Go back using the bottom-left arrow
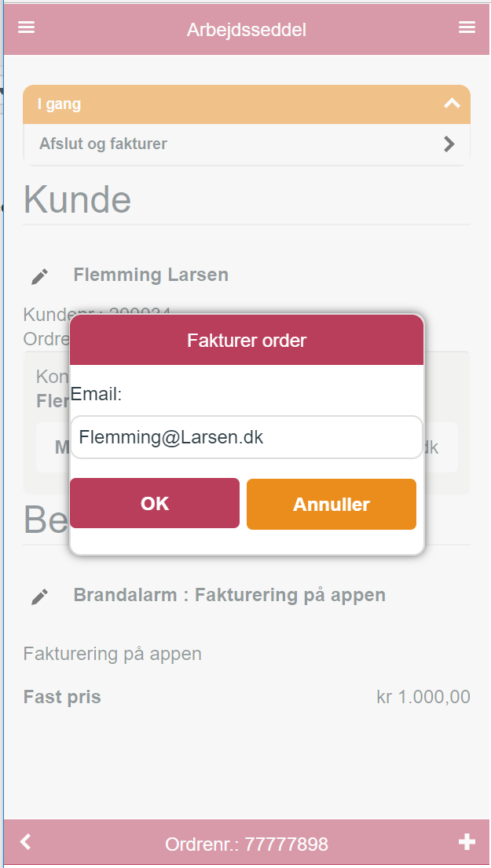This screenshot has width=491, height=868. pyautogui.click(x=25, y=842)
